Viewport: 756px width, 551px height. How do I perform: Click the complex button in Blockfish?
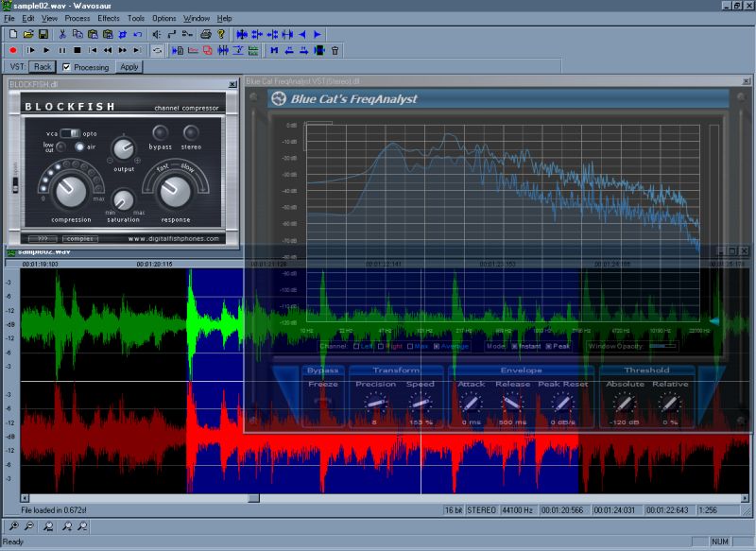pos(80,238)
